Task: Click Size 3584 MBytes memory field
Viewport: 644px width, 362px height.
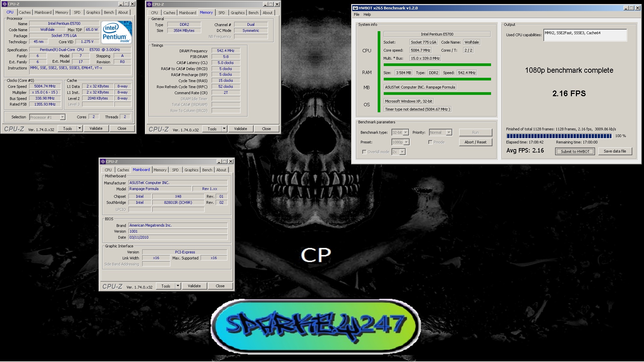Action: click(184, 31)
